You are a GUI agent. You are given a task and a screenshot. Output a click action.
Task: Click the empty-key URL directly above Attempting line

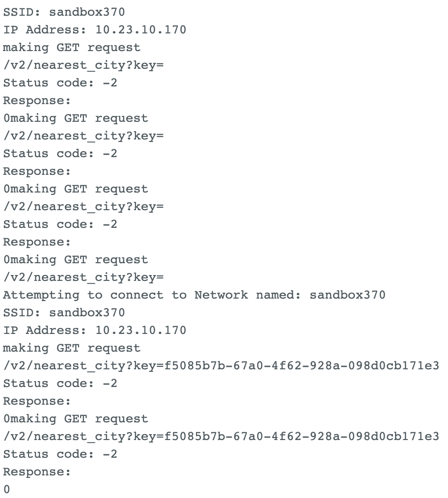coord(84,277)
